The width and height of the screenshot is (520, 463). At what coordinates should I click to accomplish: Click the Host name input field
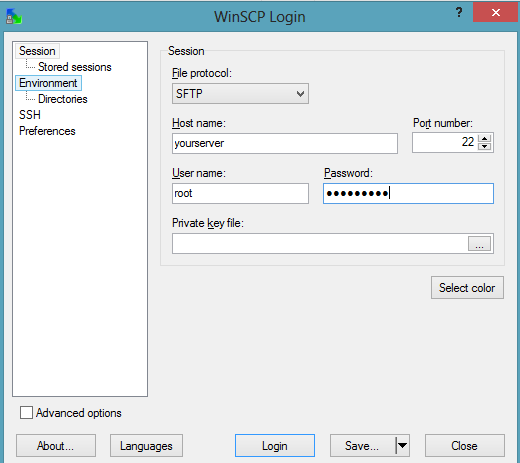coord(285,143)
